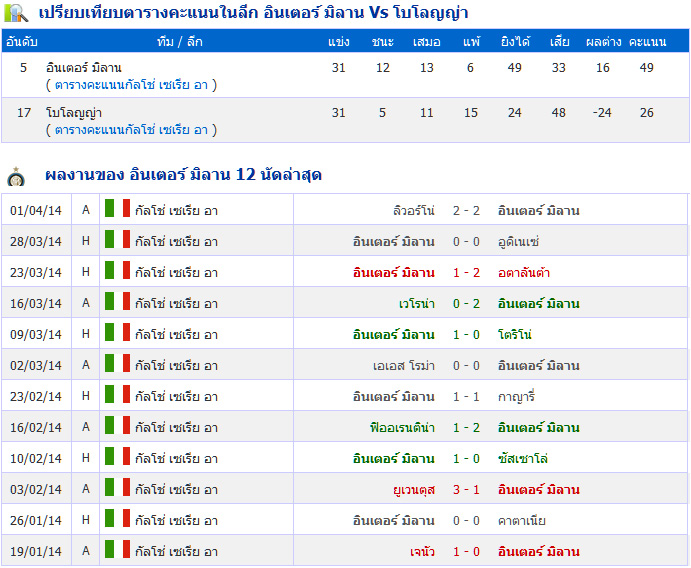Click opponent name ฟิออเรนติน่า
Screen dimensions: 691x568
pyautogui.click(x=402, y=427)
